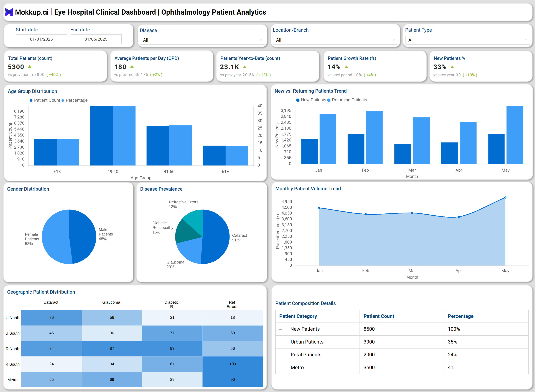535x392 pixels.
Task: Click heatmap cell U North Cataract 86
Action: coord(52,318)
